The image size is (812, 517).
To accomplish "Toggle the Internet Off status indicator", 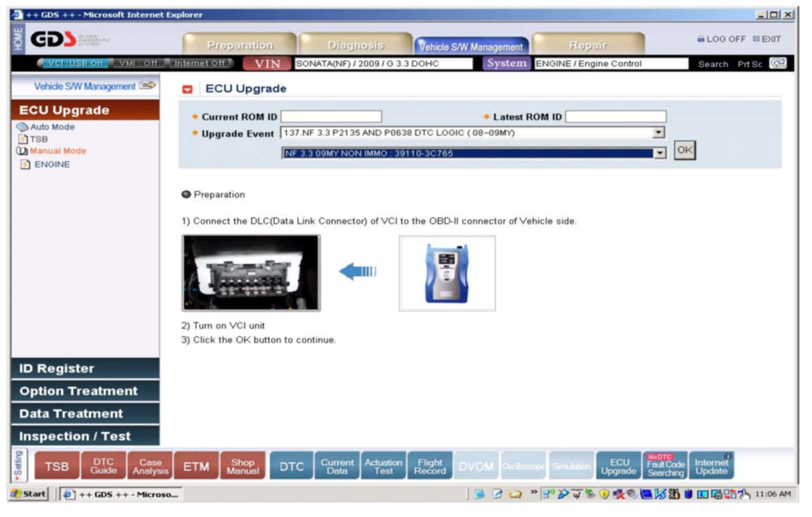I will pos(200,63).
